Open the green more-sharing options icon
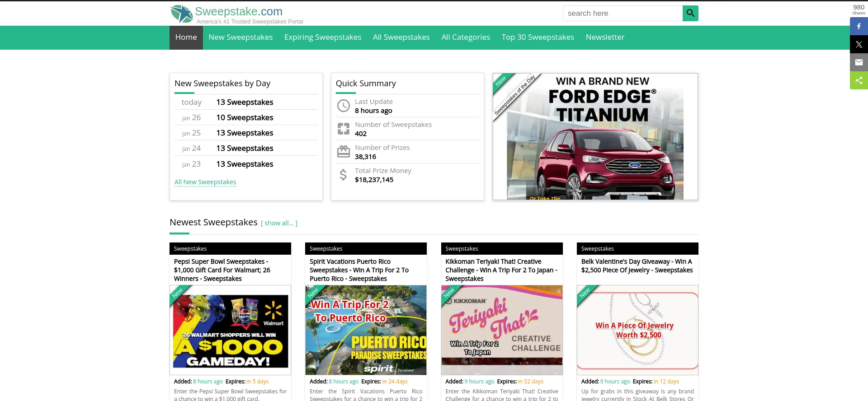 coord(859,80)
